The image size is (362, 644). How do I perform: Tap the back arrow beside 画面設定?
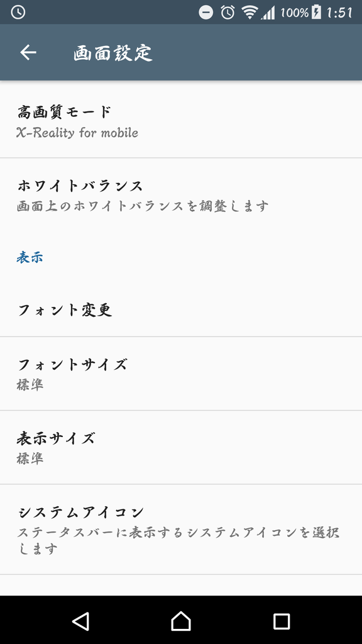tap(28, 53)
